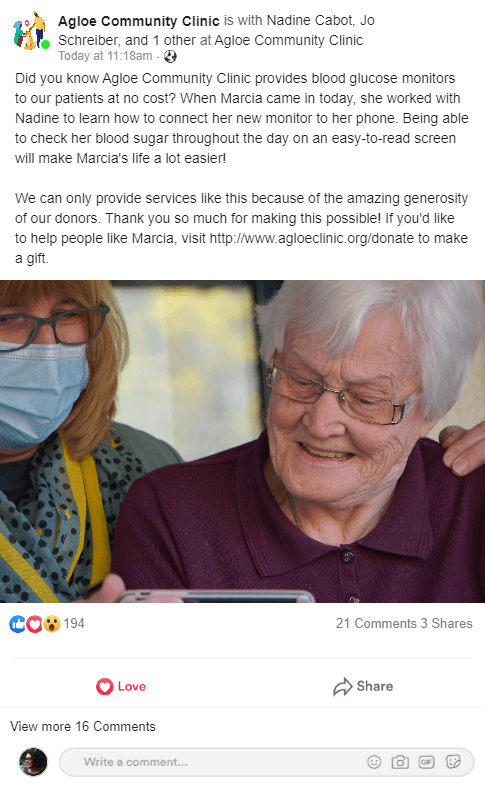Open Agloe Community Clinic profile picture
485x786 pixels.
tap(30, 31)
